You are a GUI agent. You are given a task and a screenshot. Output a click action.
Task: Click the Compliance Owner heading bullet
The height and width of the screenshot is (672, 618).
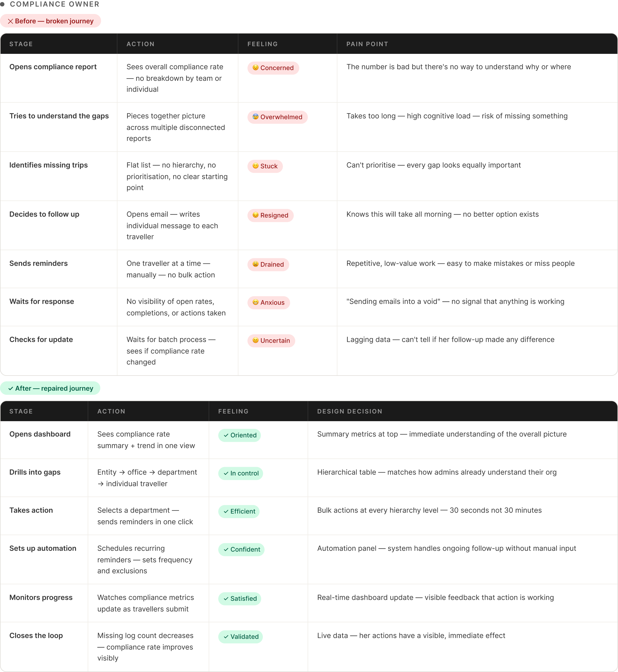click(2, 4)
